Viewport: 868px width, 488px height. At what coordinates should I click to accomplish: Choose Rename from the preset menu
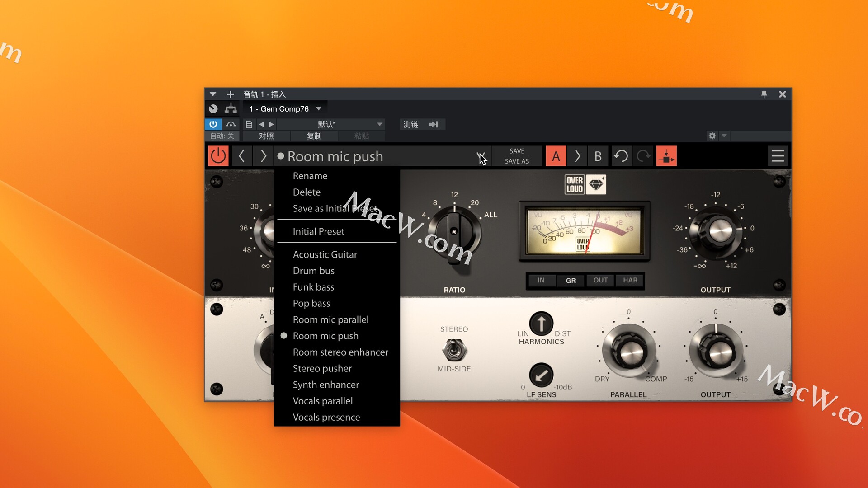tap(337, 176)
